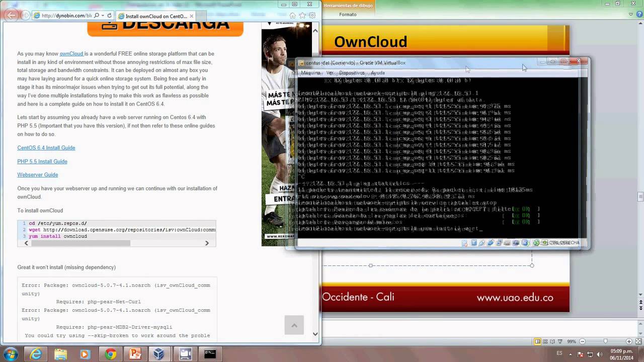Viewport: 644px width, 362px height.
Task: Click VirtualBox USB status icon
Action: (x=491, y=243)
